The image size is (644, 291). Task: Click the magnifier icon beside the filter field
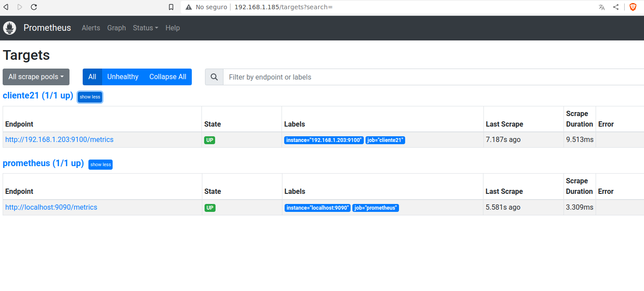(x=214, y=77)
